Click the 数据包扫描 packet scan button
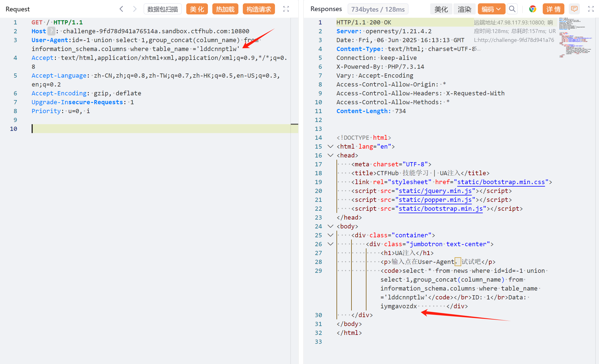Screen dimensions: 599x364 point(163,9)
